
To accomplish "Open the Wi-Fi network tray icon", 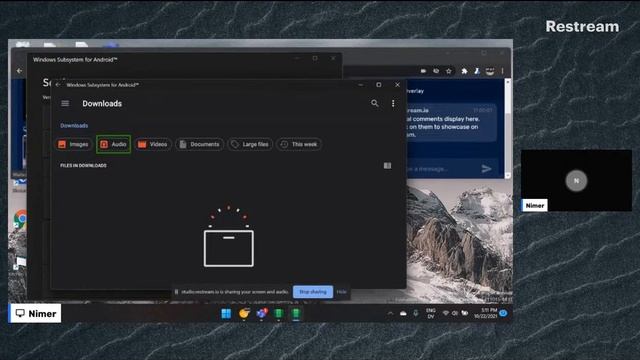I will click(x=445, y=313).
